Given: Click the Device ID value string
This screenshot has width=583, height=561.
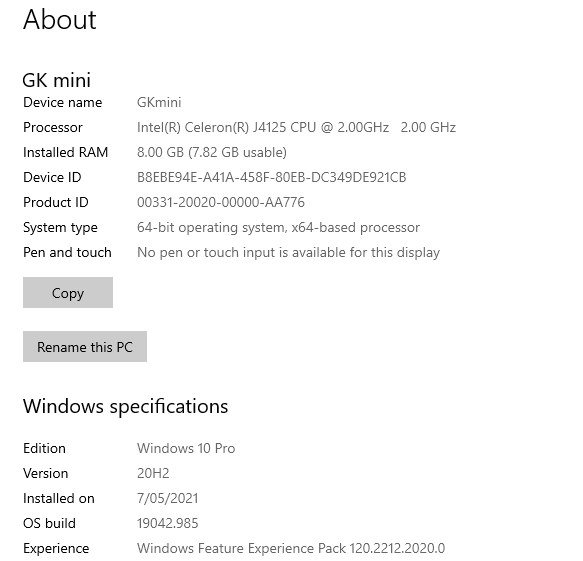Looking at the screenshot, I should (x=272, y=177).
